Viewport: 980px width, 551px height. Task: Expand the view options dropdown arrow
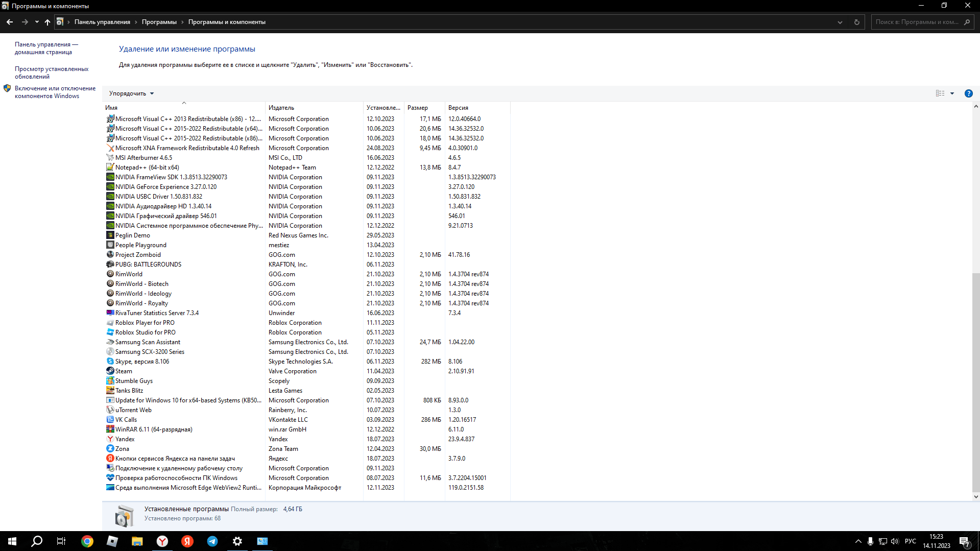[952, 93]
